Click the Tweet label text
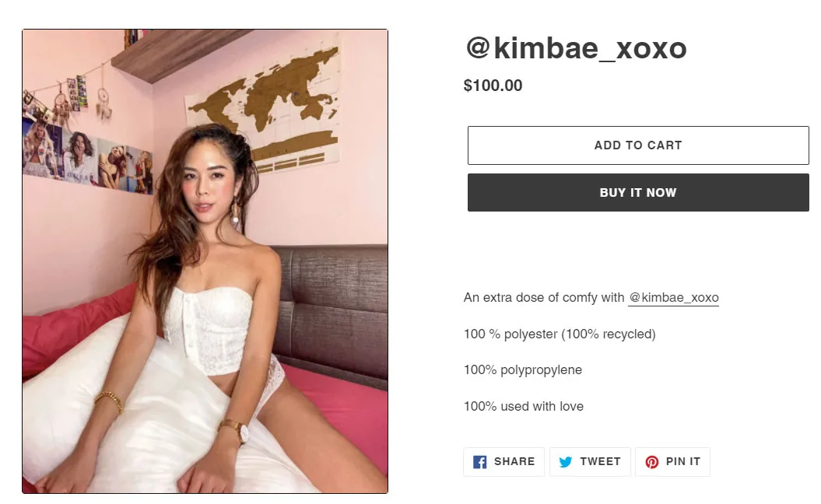Viewport: 821px width, 504px height. (600, 462)
